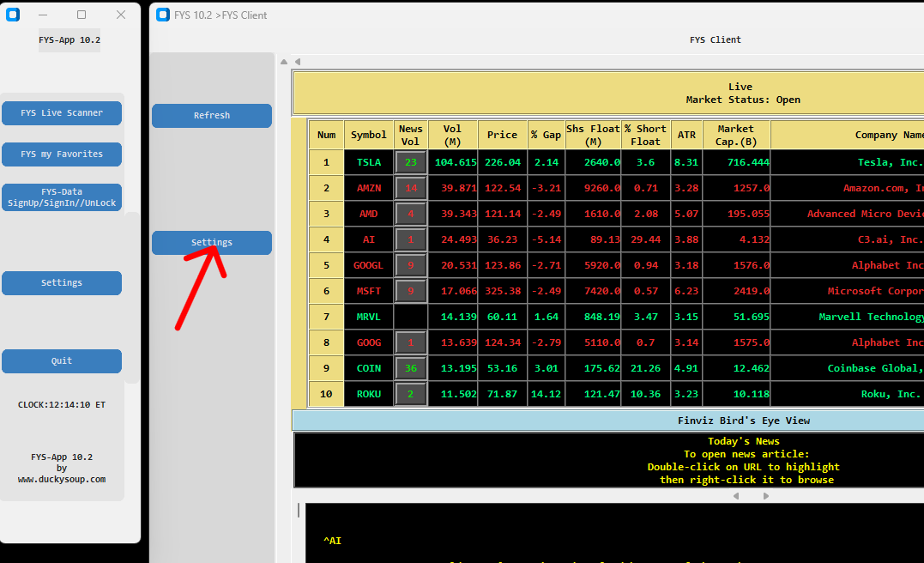This screenshot has width=924, height=563.
Task: Click TSLA price 226.04
Action: (x=503, y=163)
